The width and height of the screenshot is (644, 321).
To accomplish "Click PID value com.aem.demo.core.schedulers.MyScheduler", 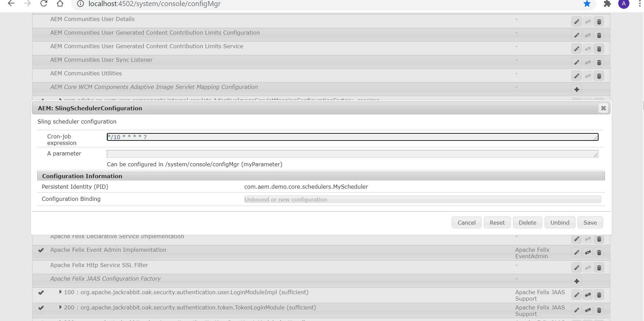I will coord(306,187).
